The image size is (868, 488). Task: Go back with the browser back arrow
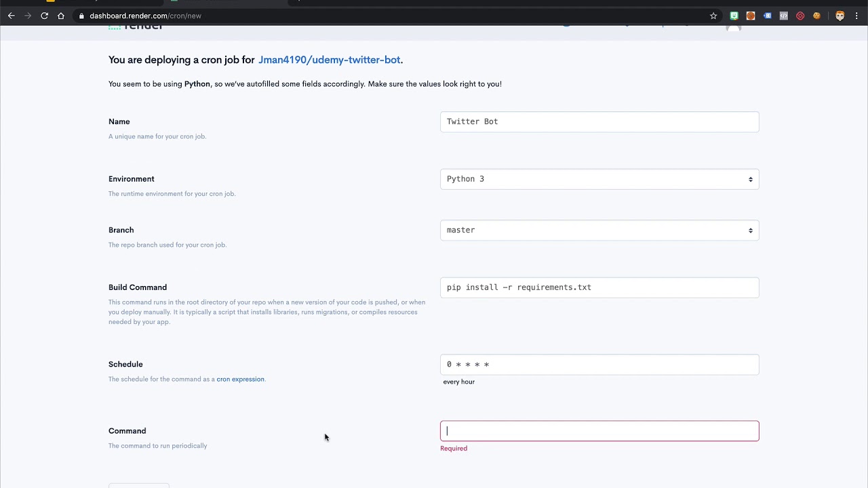click(x=12, y=16)
